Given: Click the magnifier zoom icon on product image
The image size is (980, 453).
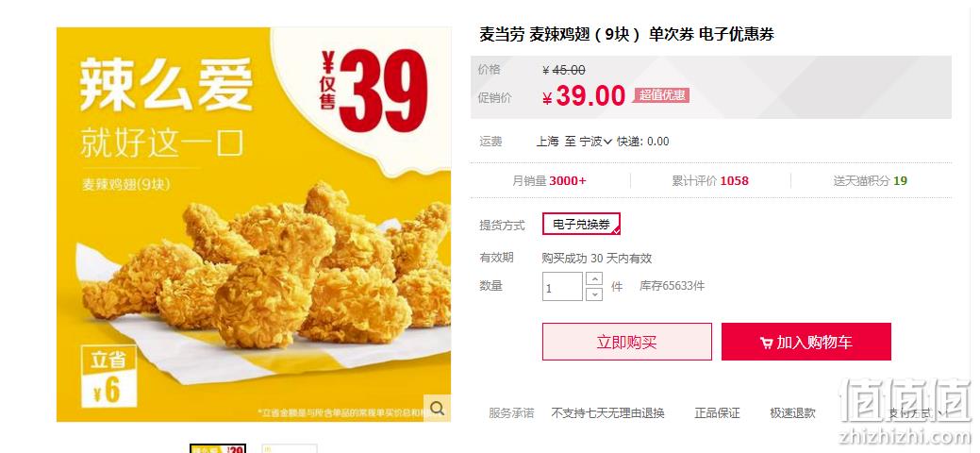Looking at the screenshot, I should click(x=438, y=409).
